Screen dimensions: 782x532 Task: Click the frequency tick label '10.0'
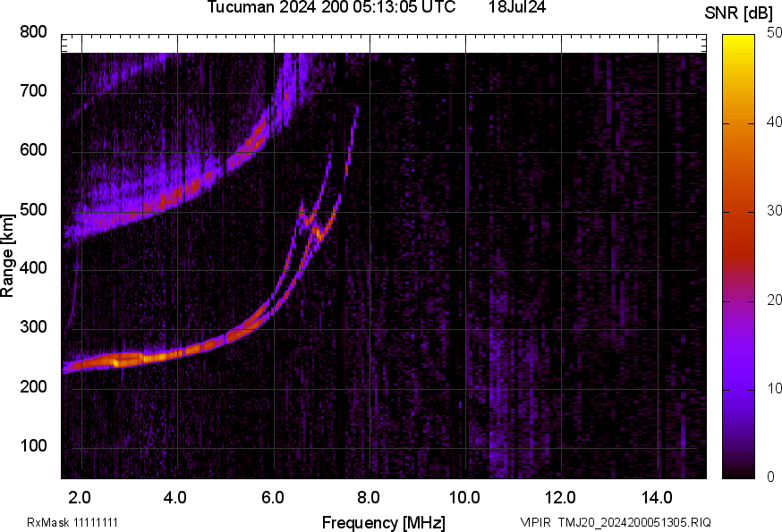[464, 498]
